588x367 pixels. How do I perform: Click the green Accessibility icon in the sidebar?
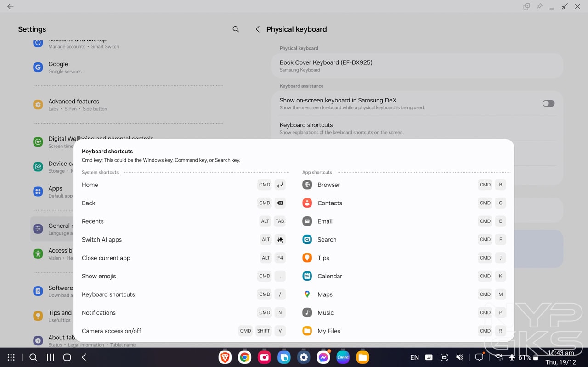coord(38,253)
